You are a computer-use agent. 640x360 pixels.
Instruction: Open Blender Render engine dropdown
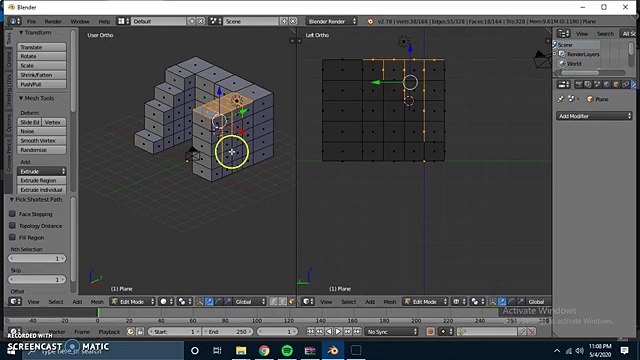(x=331, y=21)
